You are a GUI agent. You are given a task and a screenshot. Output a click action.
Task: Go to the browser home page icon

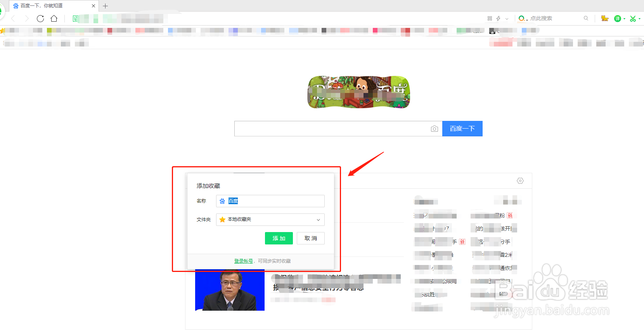(54, 19)
